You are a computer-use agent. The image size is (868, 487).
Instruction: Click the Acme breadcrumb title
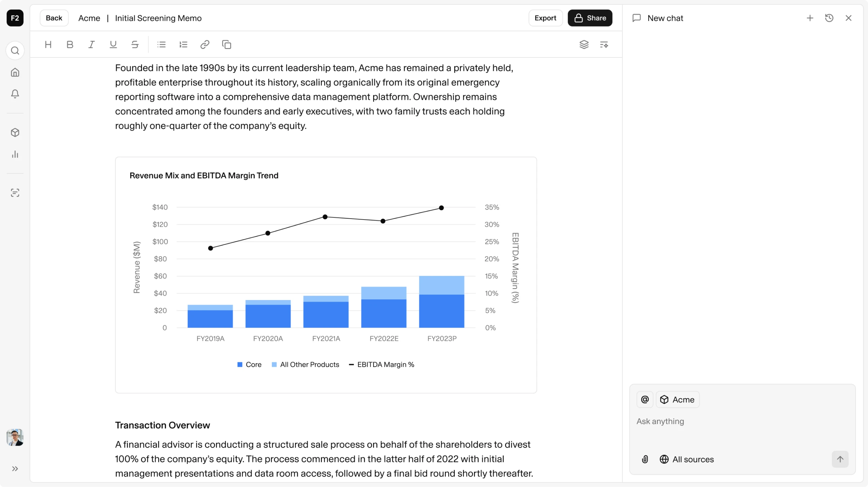[x=89, y=18]
